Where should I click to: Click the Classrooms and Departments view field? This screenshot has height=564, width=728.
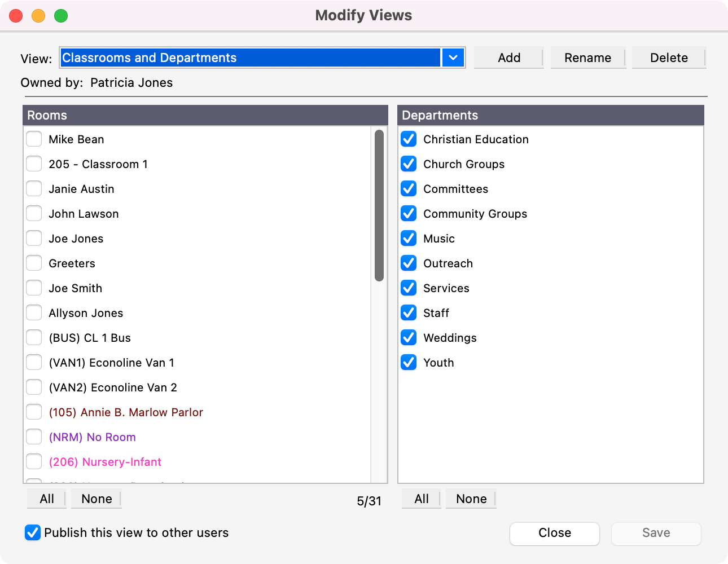(x=250, y=58)
